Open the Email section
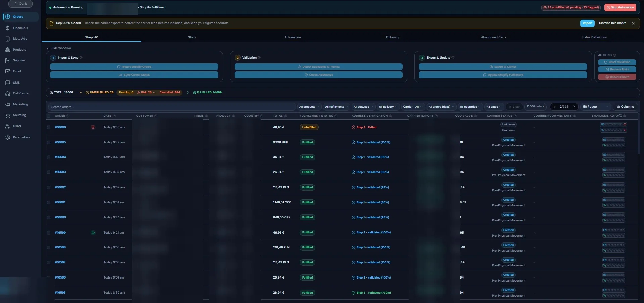This screenshot has width=644, height=303. 20,71
